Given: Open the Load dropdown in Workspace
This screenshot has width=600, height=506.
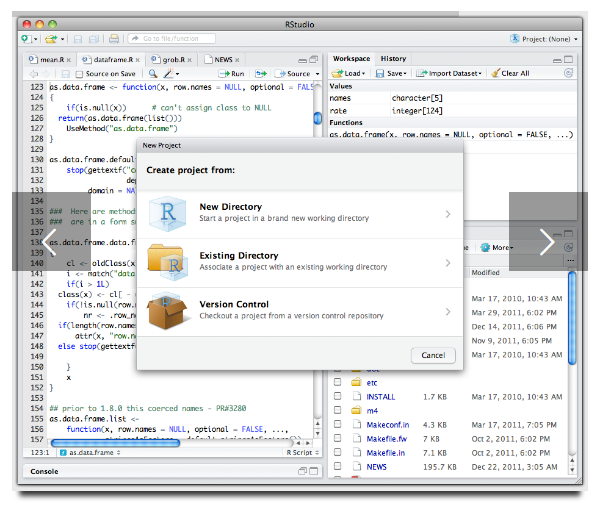Looking at the screenshot, I should point(349,73).
